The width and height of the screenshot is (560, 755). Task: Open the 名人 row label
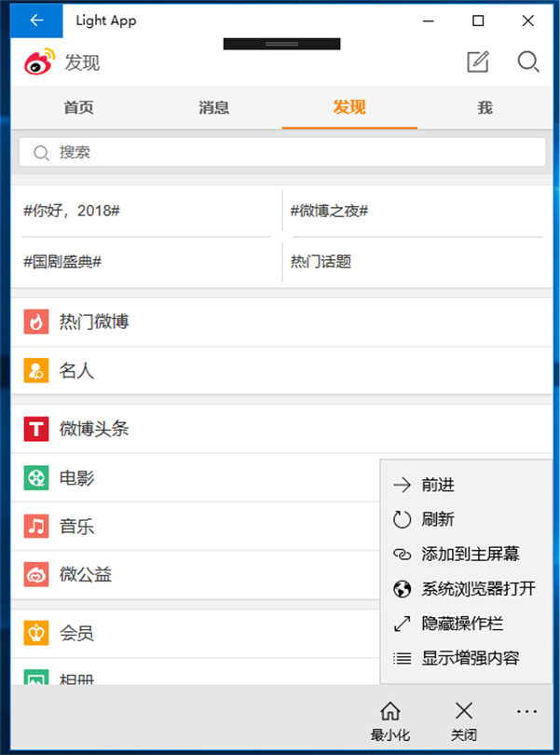(76, 370)
